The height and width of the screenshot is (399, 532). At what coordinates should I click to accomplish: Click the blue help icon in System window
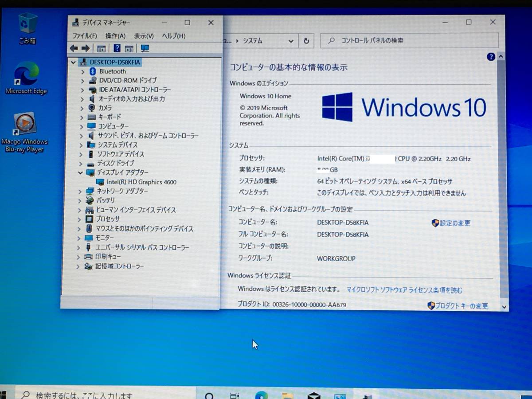491,57
